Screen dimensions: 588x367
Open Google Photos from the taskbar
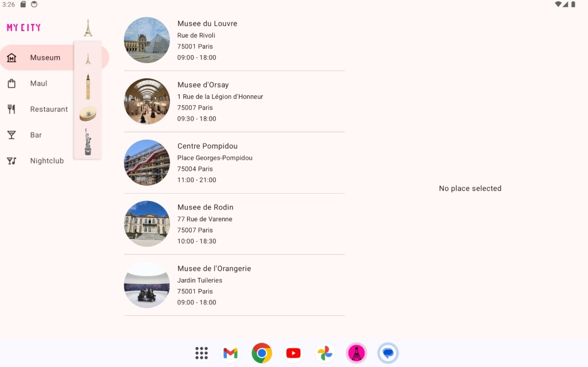[x=325, y=353]
